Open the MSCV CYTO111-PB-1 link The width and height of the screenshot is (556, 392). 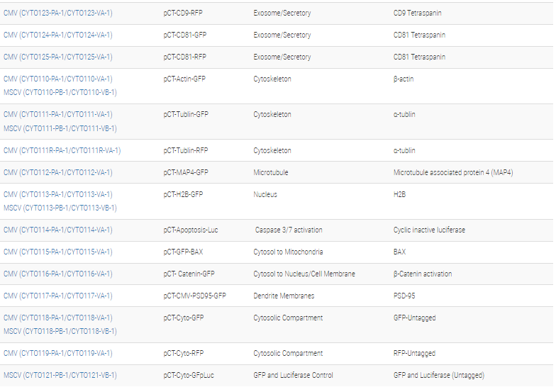click(x=60, y=128)
